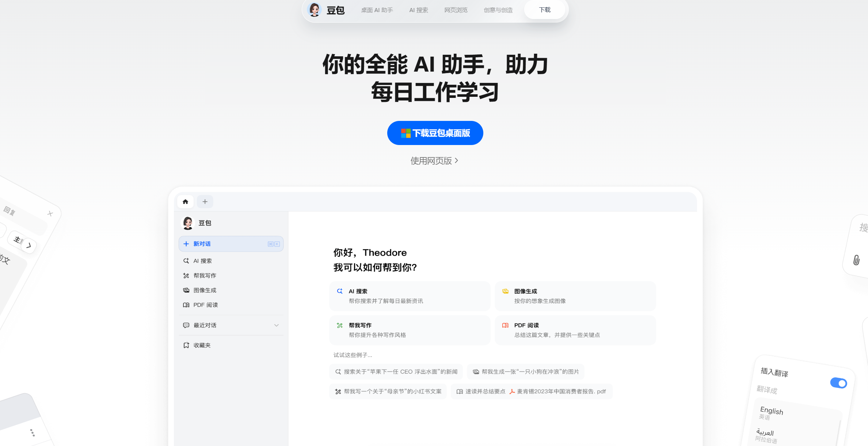Click the 下载 button in the nav bar
This screenshot has width=868, height=446.
[545, 10]
